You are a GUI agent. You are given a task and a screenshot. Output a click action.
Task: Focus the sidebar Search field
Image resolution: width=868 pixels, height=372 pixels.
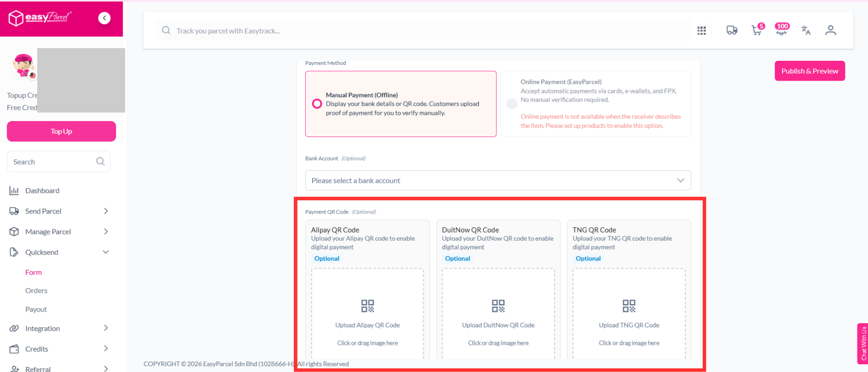(59, 162)
